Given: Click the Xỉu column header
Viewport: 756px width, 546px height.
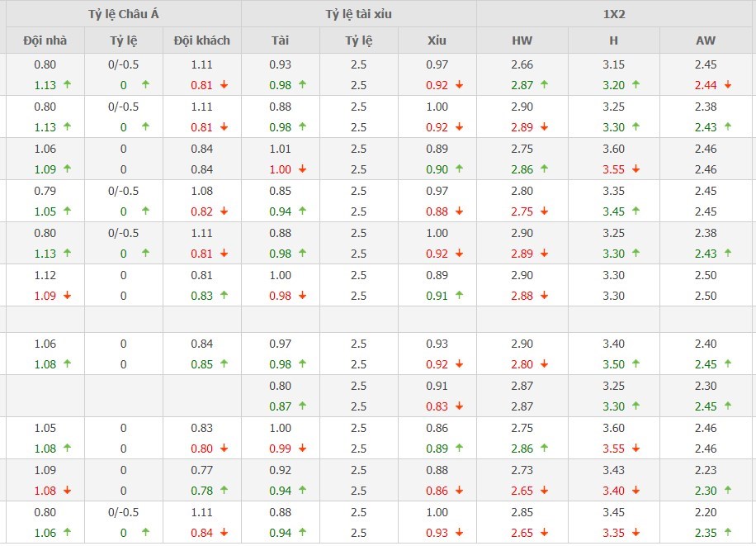Looking at the screenshot, I should (x=437, y=40).
